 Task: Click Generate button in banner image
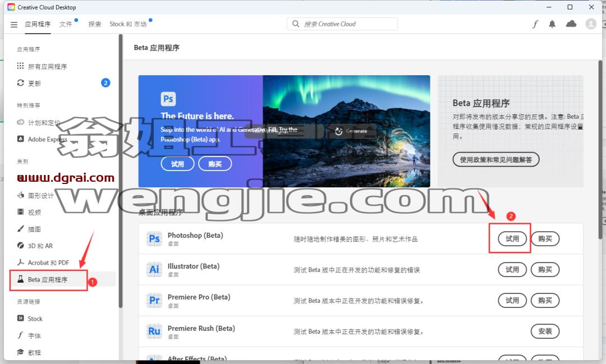[x=351, y=131]
